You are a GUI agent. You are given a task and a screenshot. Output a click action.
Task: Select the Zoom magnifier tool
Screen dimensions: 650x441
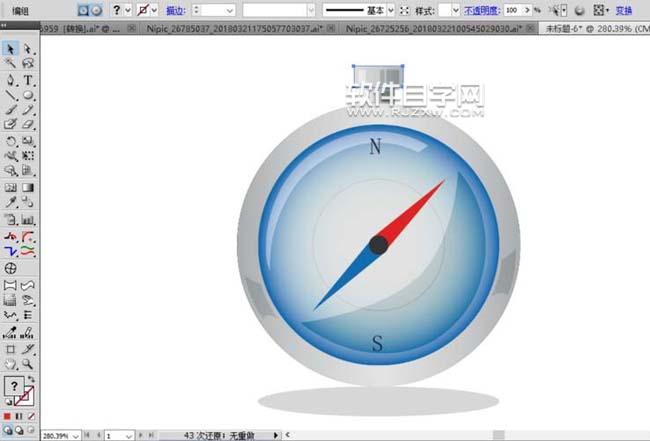pyautogui.click(x=28, y=364)
